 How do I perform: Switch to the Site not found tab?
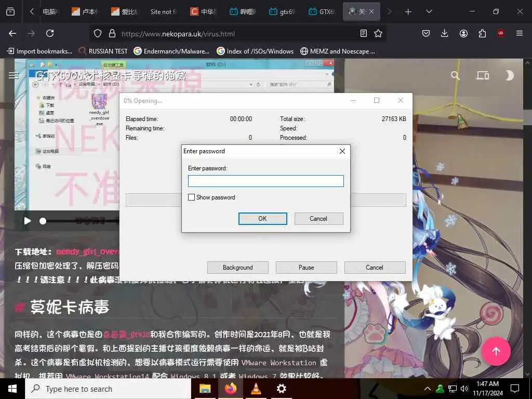coord(164,12)
